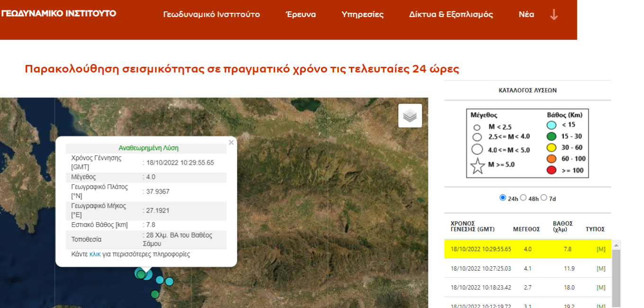This screenshot has width=644, height=308.
Task: Click the large cyan earthquake marker under popup
Action: tap(147, 274)
